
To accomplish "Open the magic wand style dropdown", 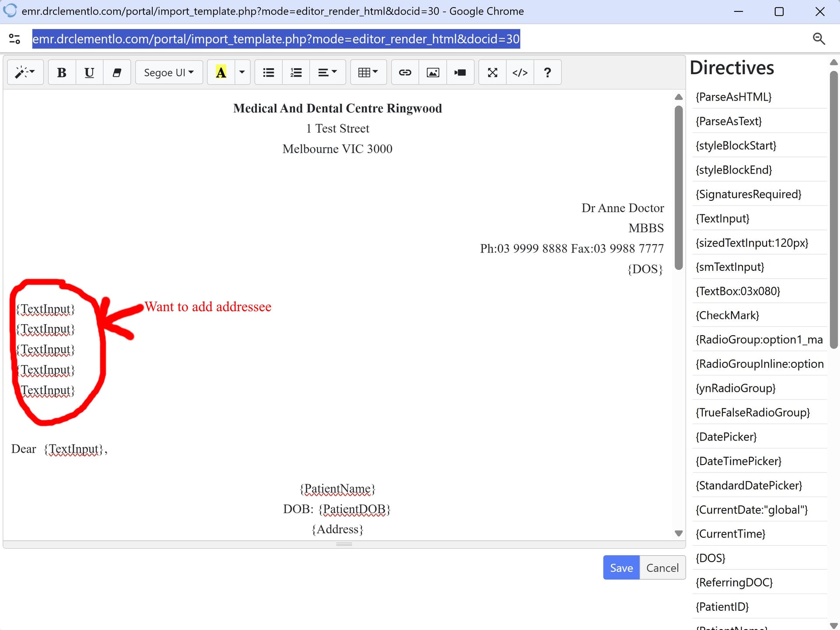I will pos(25,72).
